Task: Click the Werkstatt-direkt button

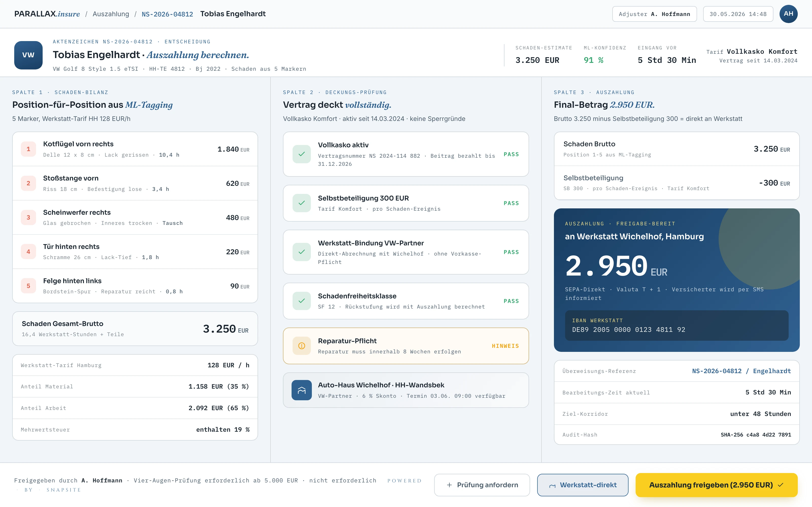Action: (x=583, y=485)
